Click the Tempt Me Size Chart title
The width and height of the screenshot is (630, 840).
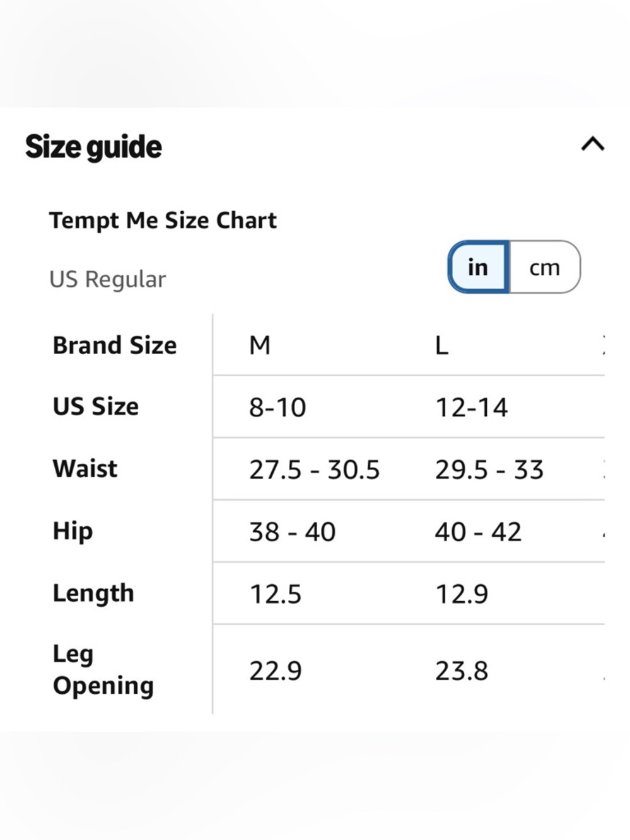163,220
